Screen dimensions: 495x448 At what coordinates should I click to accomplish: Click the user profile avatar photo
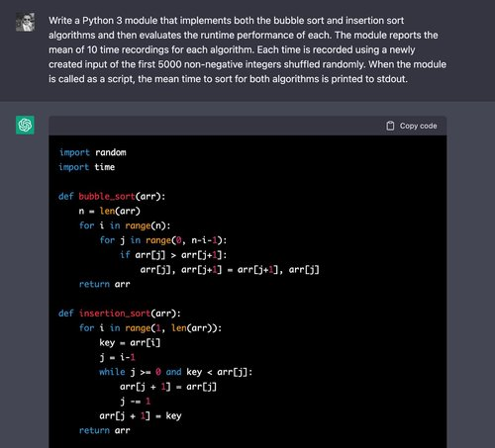click(25, 22)
